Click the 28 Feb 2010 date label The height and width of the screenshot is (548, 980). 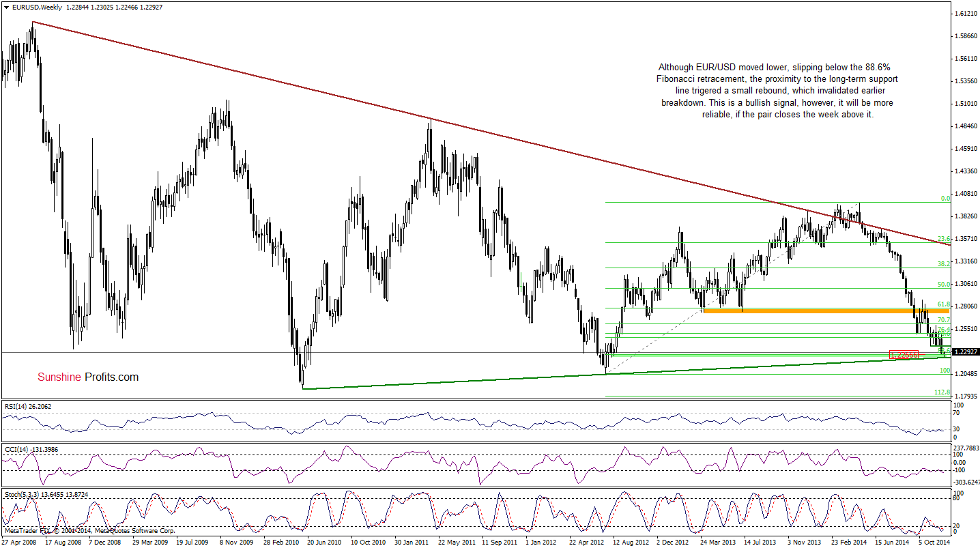coord(280,542)
